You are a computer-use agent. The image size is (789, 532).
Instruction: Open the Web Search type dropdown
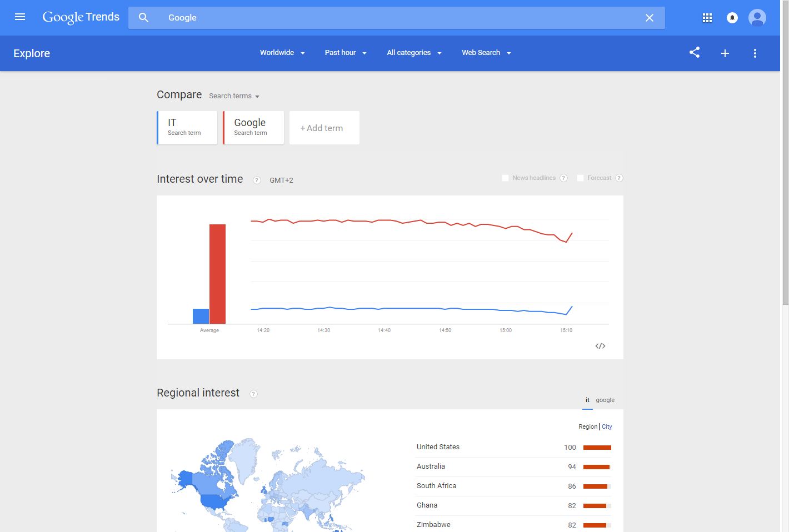pyautogui.click(x=486, y=53)
